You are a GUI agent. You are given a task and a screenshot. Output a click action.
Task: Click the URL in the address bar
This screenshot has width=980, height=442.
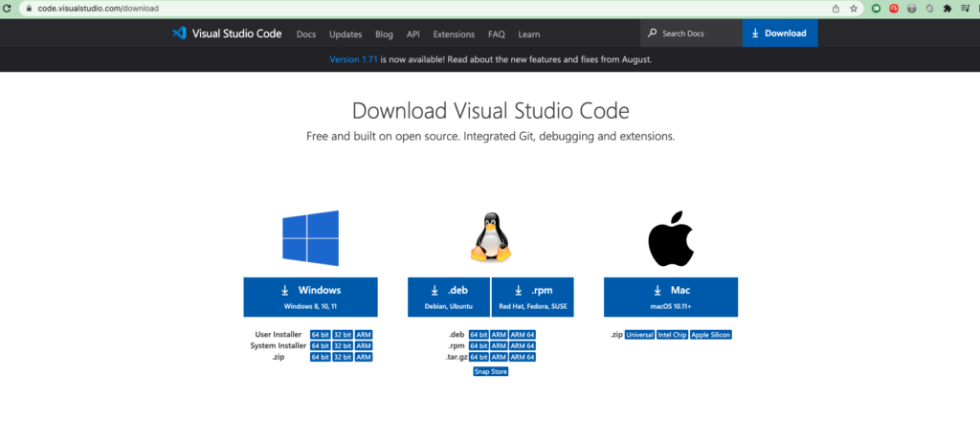[x=99, y=9]
